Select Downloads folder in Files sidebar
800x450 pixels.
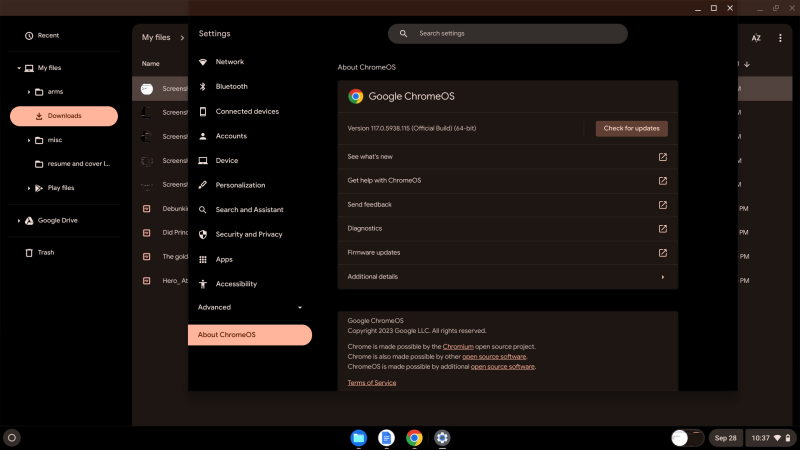[64, 116]
